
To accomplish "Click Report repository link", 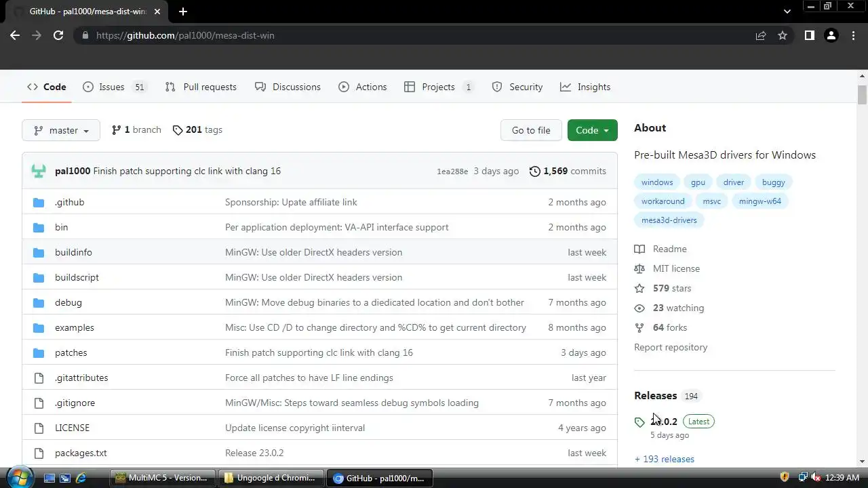I will click(671, 347).
